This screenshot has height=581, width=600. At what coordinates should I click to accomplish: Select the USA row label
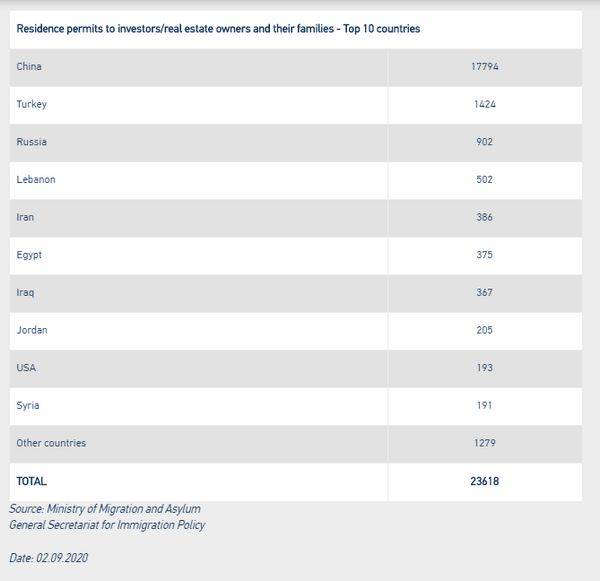pyautogui.click(x=26, y=368)
